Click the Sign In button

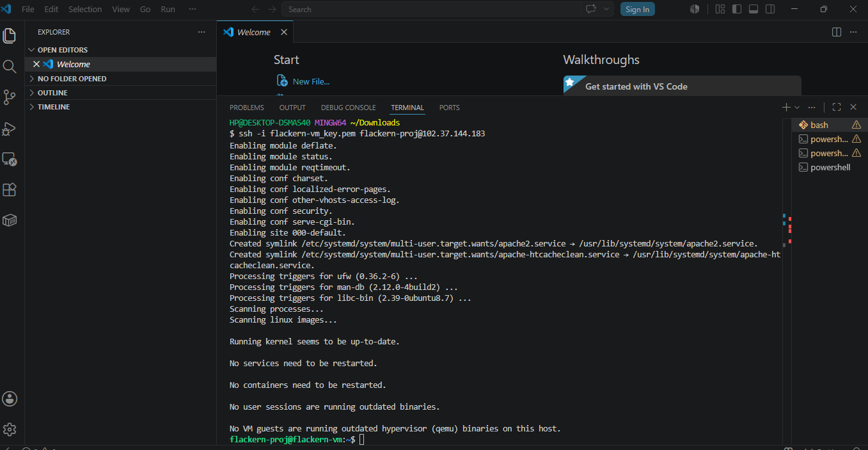click(637, 9)
